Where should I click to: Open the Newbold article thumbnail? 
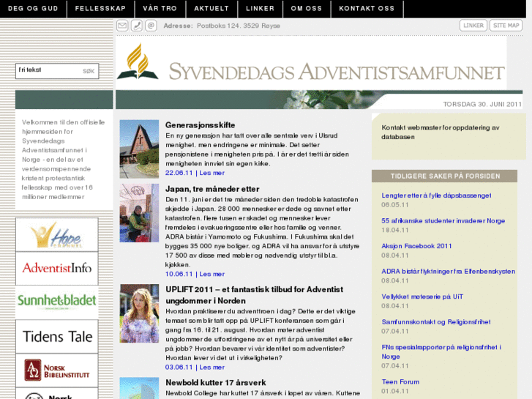pyautogui.click(x=139, y=388)
